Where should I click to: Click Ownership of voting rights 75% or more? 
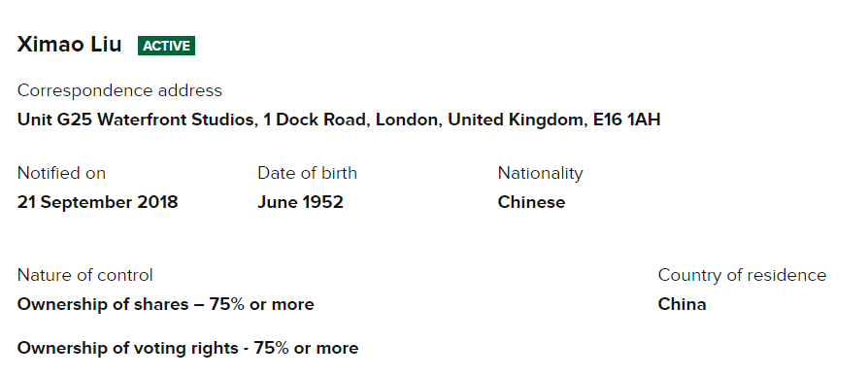point(187,348)
